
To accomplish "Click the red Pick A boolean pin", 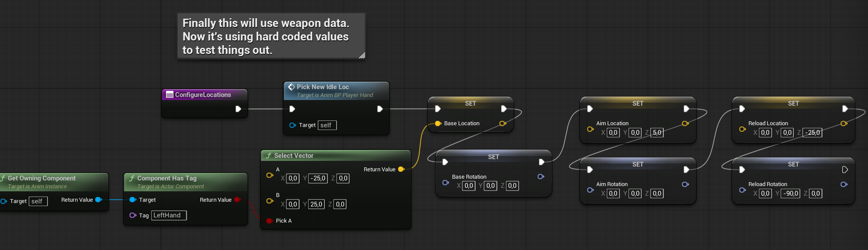I will coord(269,221).
